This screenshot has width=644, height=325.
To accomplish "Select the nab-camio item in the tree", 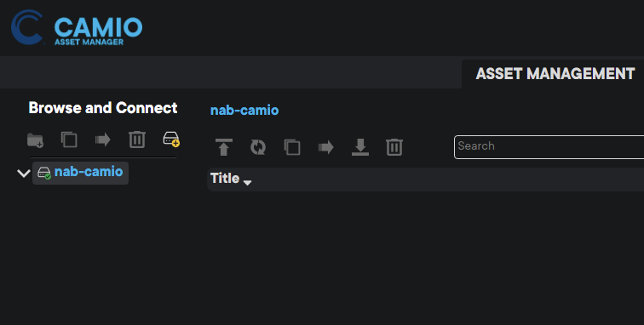I will coord(80,173).
